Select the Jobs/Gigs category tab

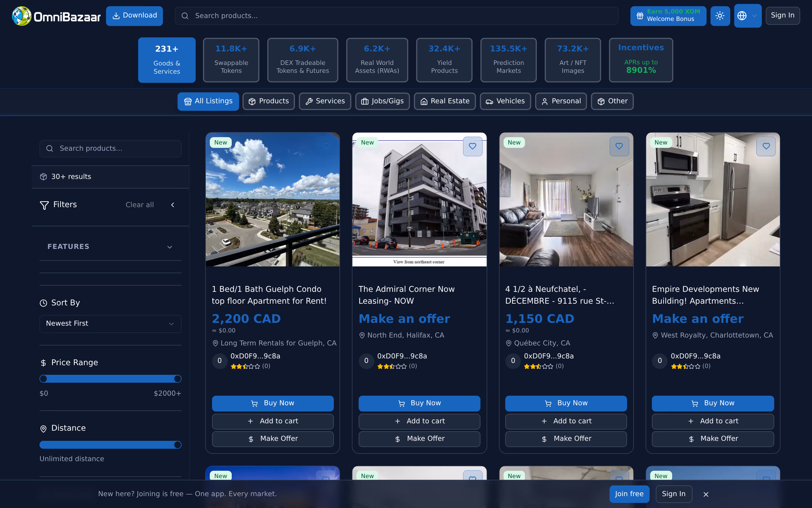click(x=382, y=101)
